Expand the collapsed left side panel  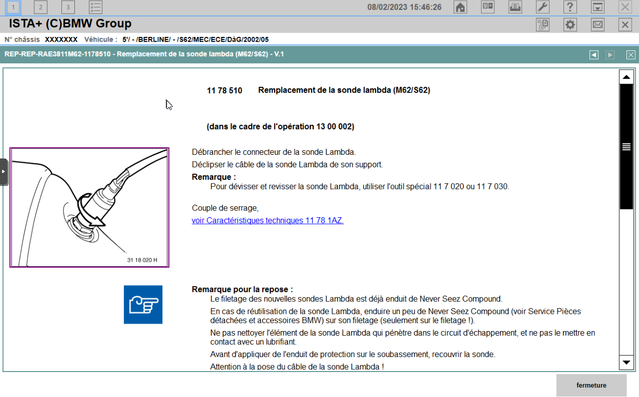tap(3, 172)
